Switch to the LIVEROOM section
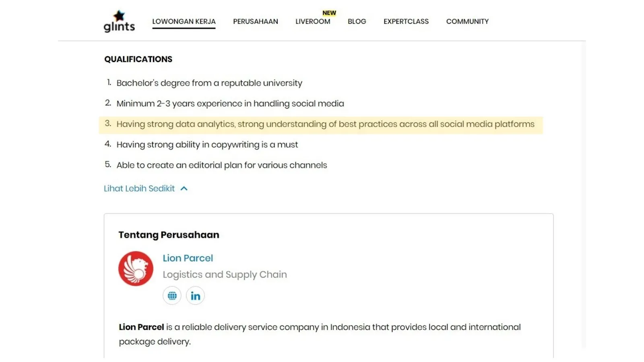 313,21
